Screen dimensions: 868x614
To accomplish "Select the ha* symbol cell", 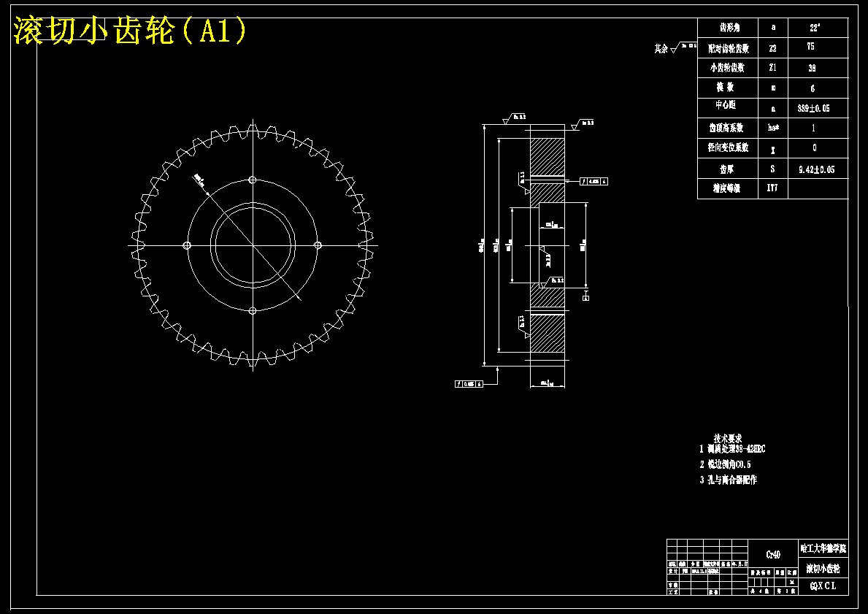I will pos(773,128).
